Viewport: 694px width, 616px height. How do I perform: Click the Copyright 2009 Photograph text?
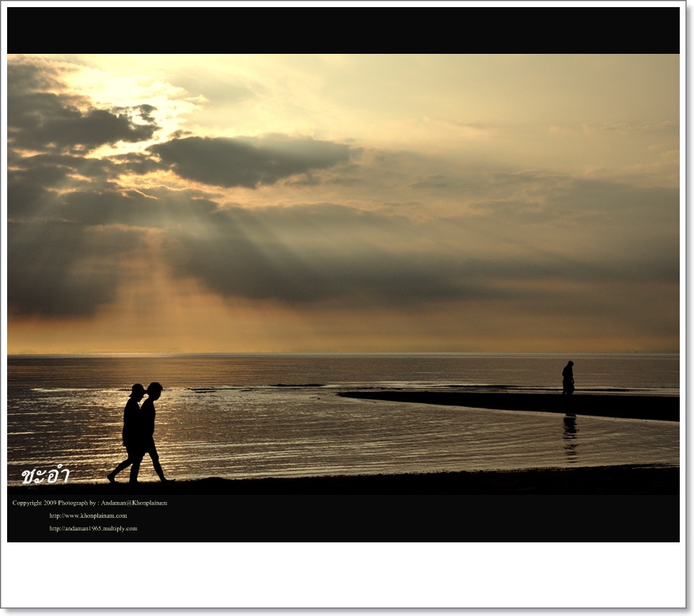[x=44, y=503]
